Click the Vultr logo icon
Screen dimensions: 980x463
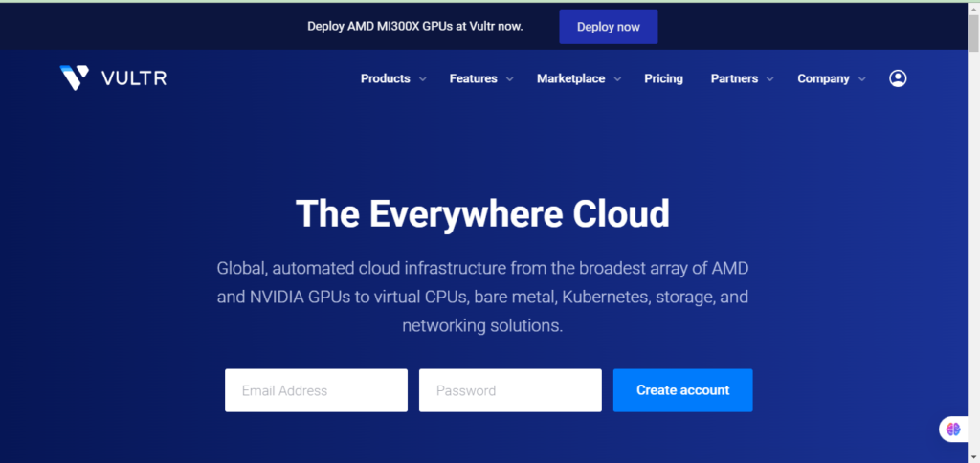[x=74, y=78]
